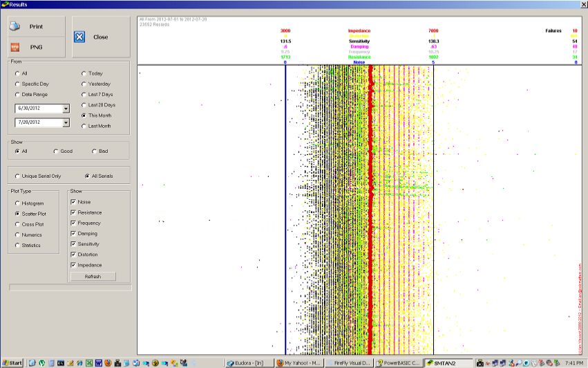
Task: Switch plot type to Numerics
Action: tap(17, 234)
